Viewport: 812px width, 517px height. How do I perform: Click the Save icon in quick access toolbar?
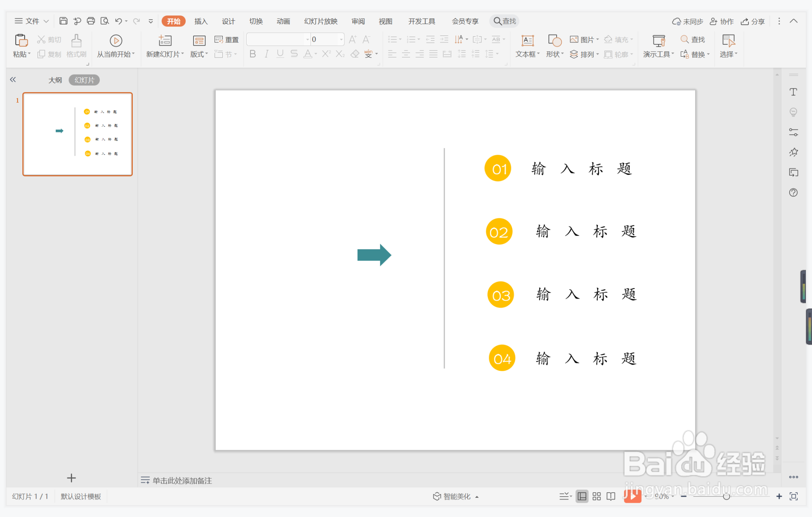click(x=64, y=21)
